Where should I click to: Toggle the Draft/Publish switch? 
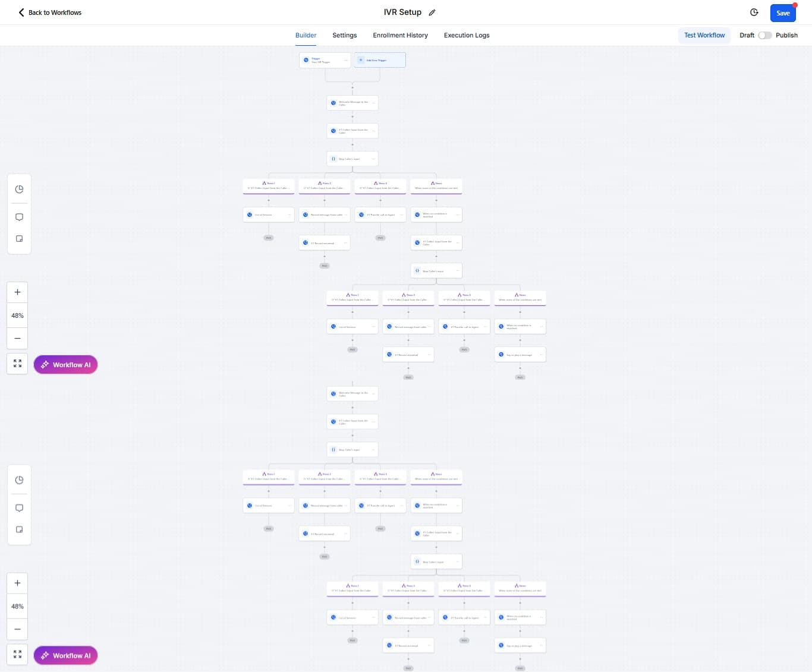click(764, 35)
